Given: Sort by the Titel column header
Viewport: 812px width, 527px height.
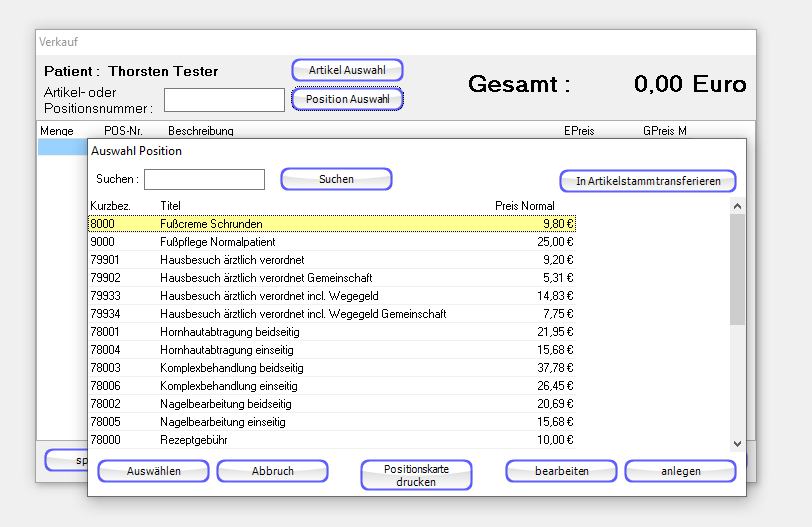Looking at the screenshot, I should [x=170, y=206].
